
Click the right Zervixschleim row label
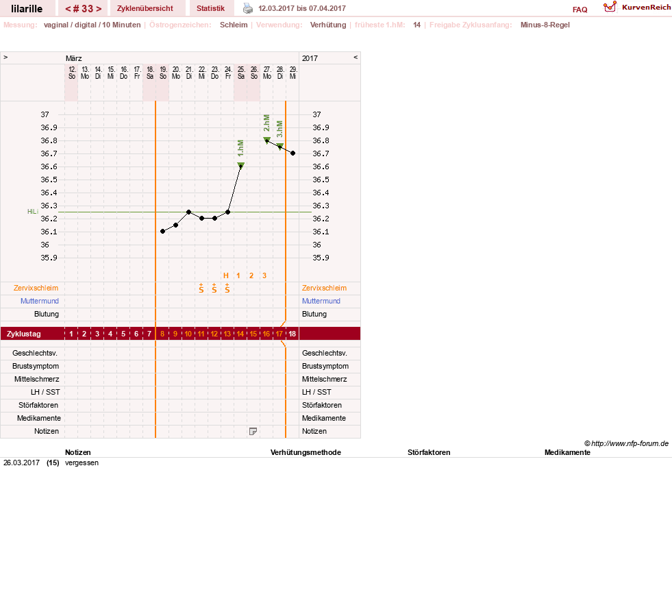coord(325,288)
